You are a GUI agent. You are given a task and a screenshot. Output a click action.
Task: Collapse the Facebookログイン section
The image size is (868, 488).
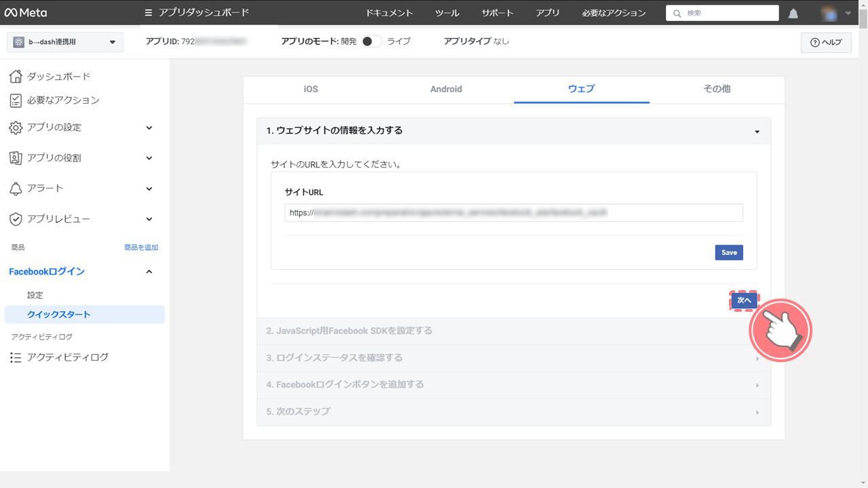(x=149, y=272)
